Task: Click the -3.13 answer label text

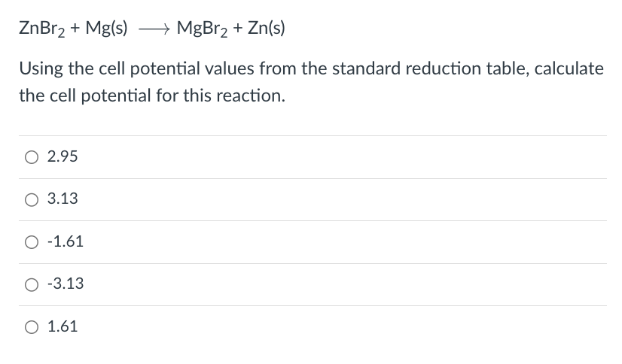Action: (66, 284)
